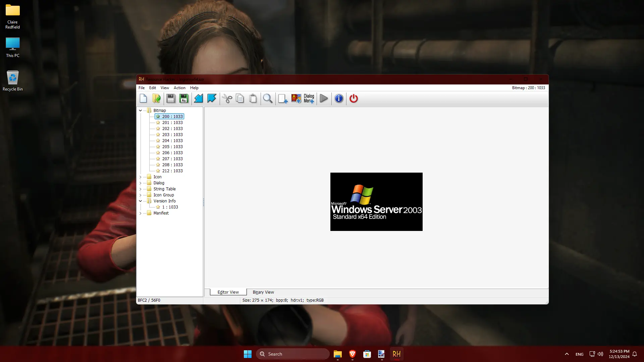Click the Bitmap : 200 : 1033 header label
This screenshot has height=362, width=644.
[528, 88]
